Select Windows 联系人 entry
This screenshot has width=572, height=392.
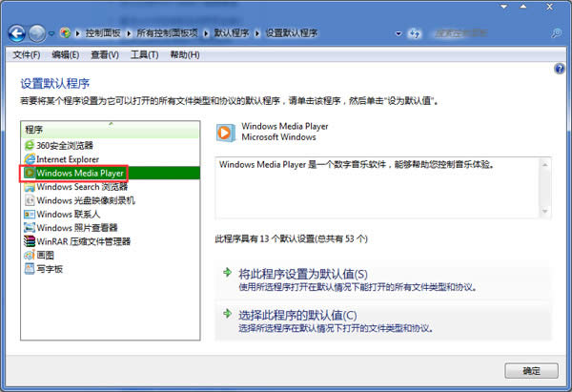[x=111, y=214]
